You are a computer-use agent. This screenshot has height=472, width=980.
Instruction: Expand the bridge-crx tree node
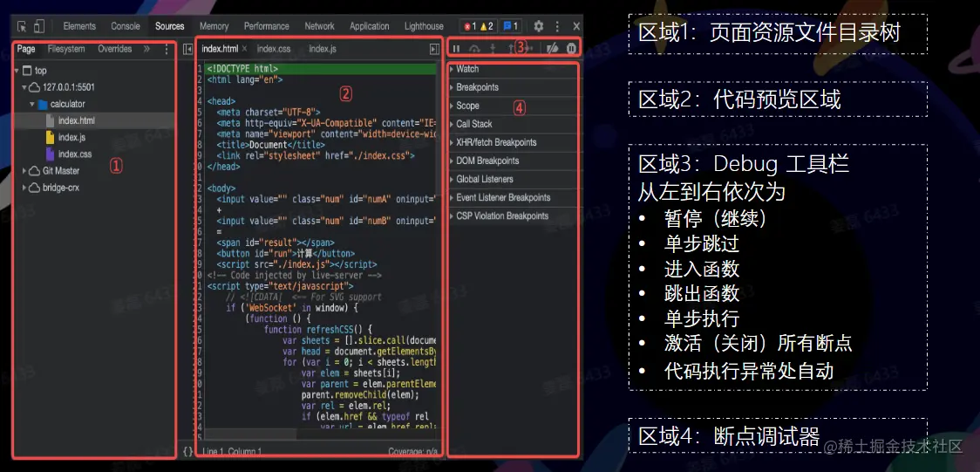24,188
